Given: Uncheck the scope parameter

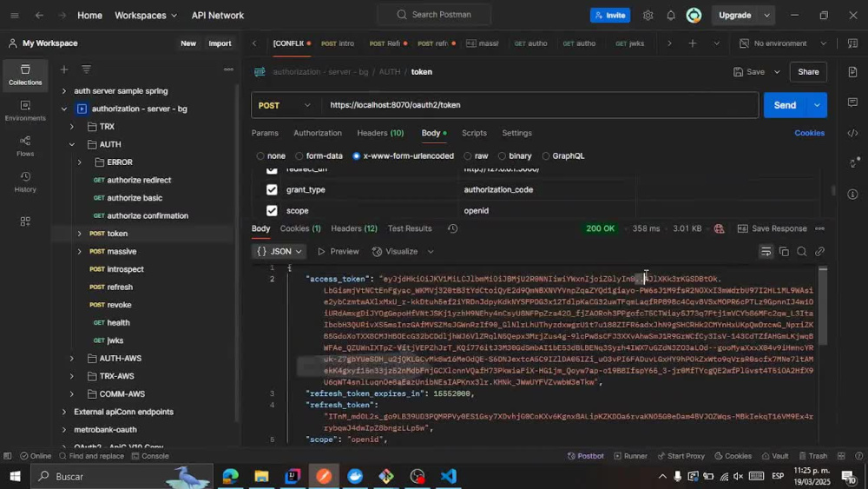Looking at the screenshot, I should [x=271, y=210].
